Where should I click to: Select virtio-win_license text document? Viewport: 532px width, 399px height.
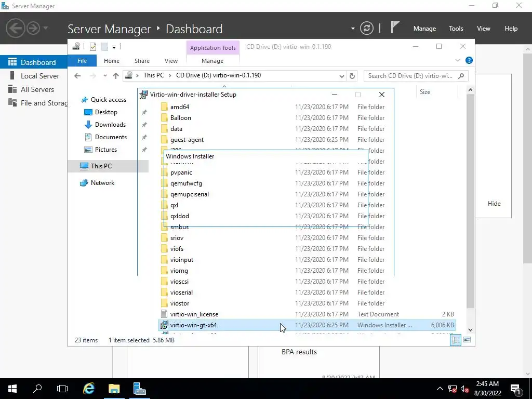click(x=194, y=314)
